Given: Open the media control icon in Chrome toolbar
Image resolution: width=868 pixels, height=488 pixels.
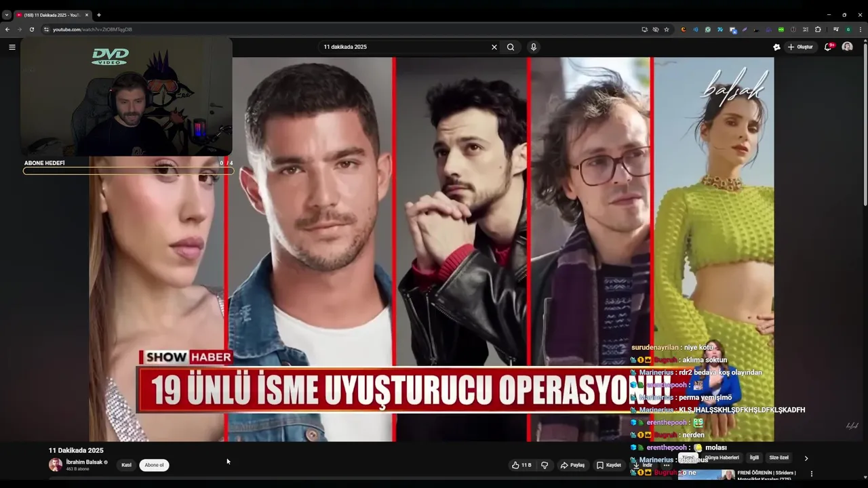Looking at the screenshot, I should click(836, 29).
